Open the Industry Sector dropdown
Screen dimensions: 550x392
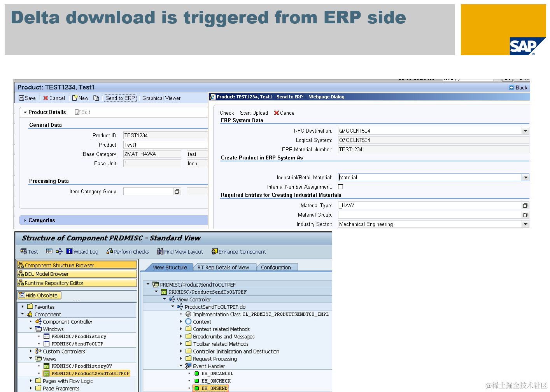pos(525,224)
